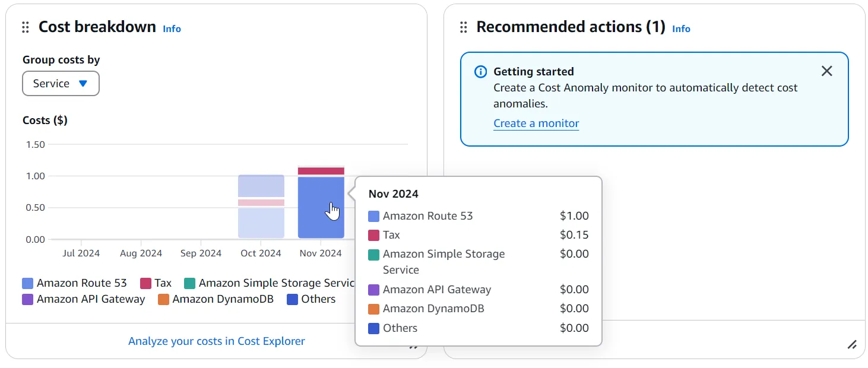
Task: Click the info icon beside Getting started
Action: (480, 72)
